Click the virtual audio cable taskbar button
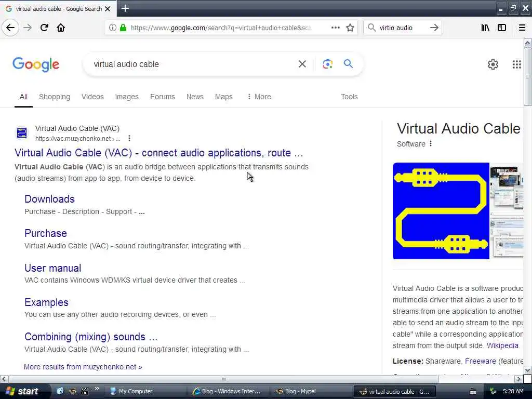The width and height of the screenshot is (532, 399). (x=395, y=391)
